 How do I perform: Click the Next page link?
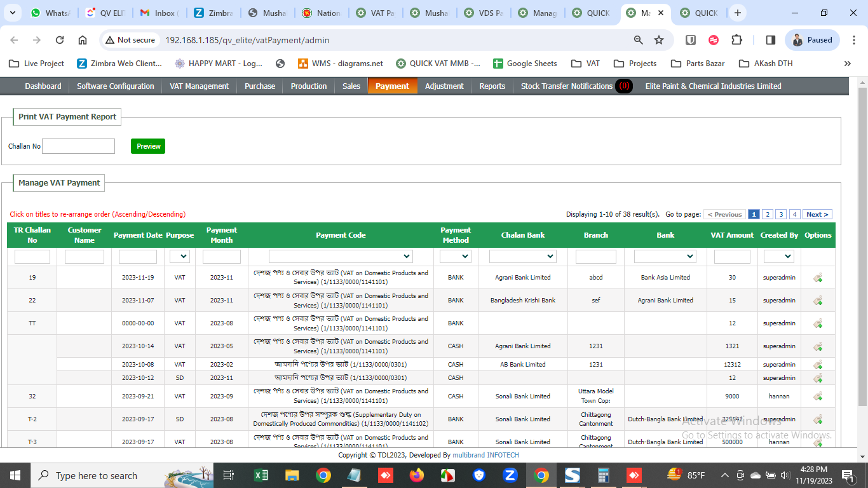tap(817, 215)
